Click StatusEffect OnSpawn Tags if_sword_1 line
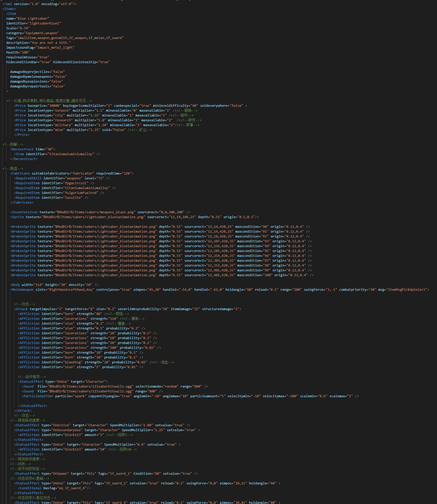Screen dimensions: 437x504 click(106, 474)
